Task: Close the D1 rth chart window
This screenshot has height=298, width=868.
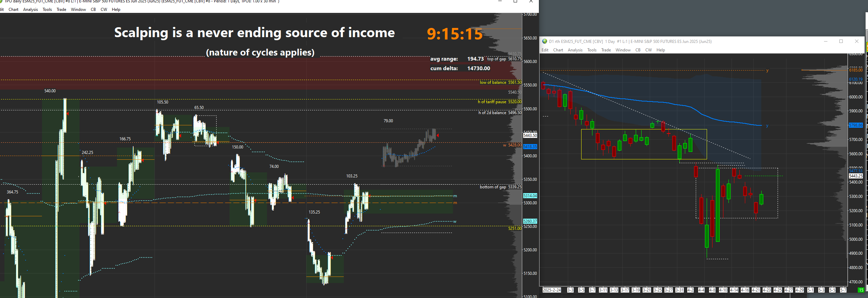Action: (x=857, y=41)
